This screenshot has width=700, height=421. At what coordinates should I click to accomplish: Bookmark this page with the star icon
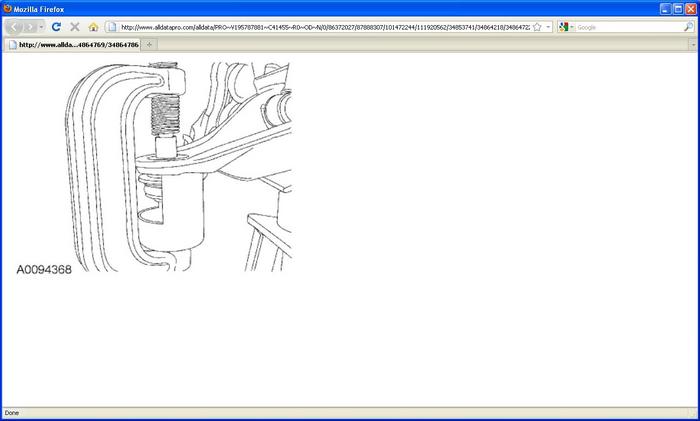[537, 27]
